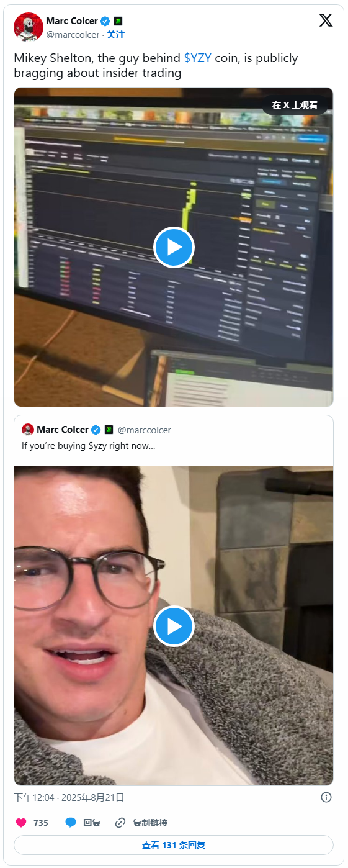Click the small avatar in the quoted tweet

pos(27,430)
